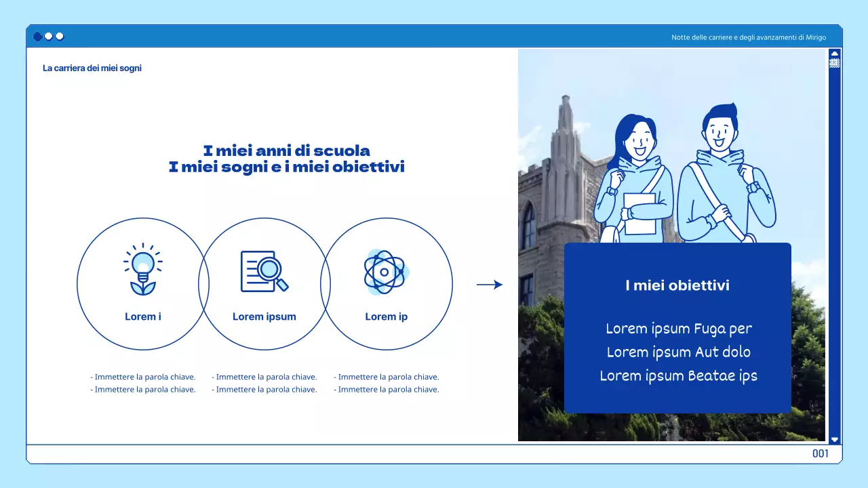Click the page number '001'

tap(821, 453)
